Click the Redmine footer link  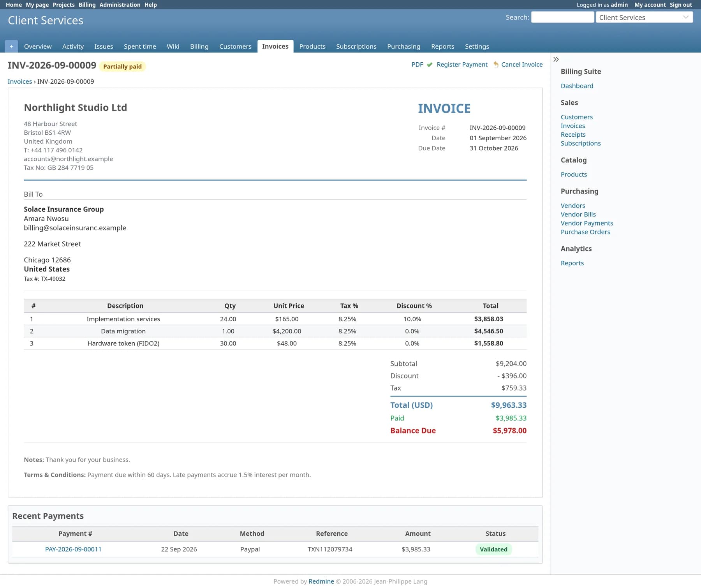tap(321, 581)
